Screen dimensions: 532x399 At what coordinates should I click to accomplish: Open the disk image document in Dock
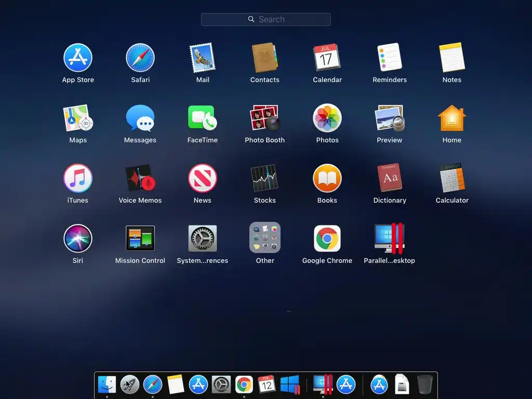402,384
